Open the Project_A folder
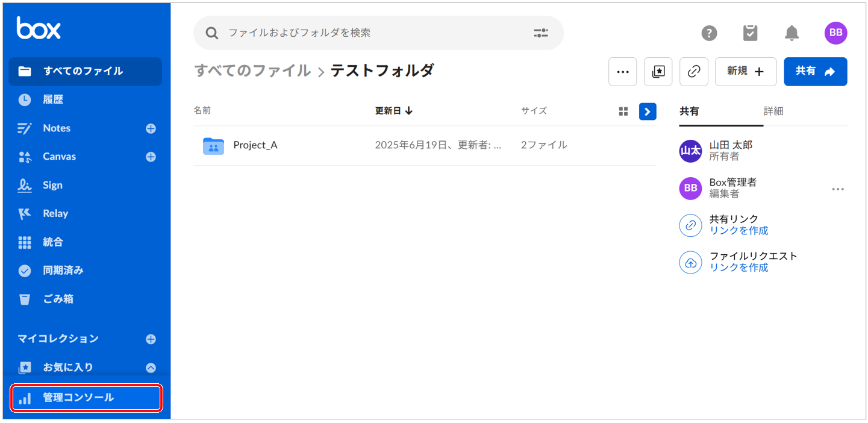 pos(255,145)
